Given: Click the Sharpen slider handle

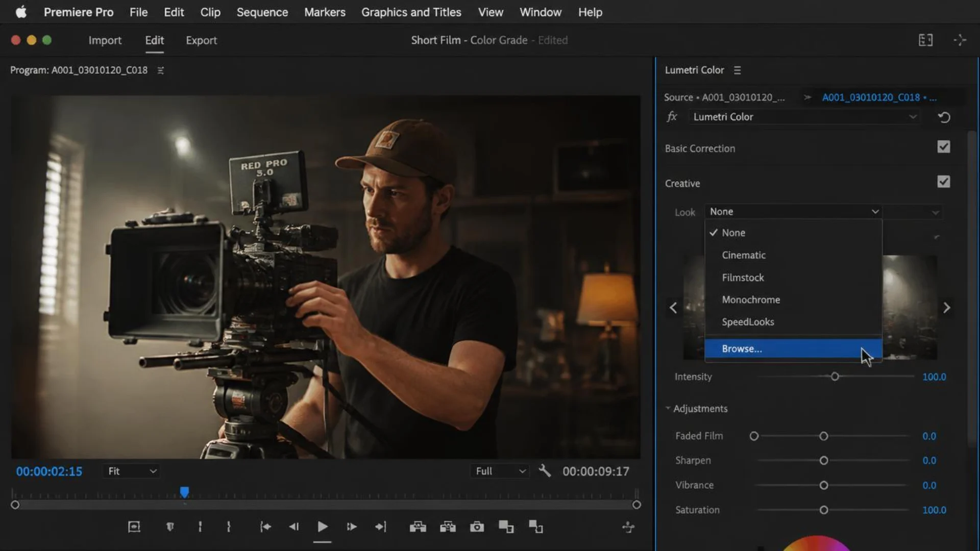Looking at the screenshot, I should [x=824, y=461].
